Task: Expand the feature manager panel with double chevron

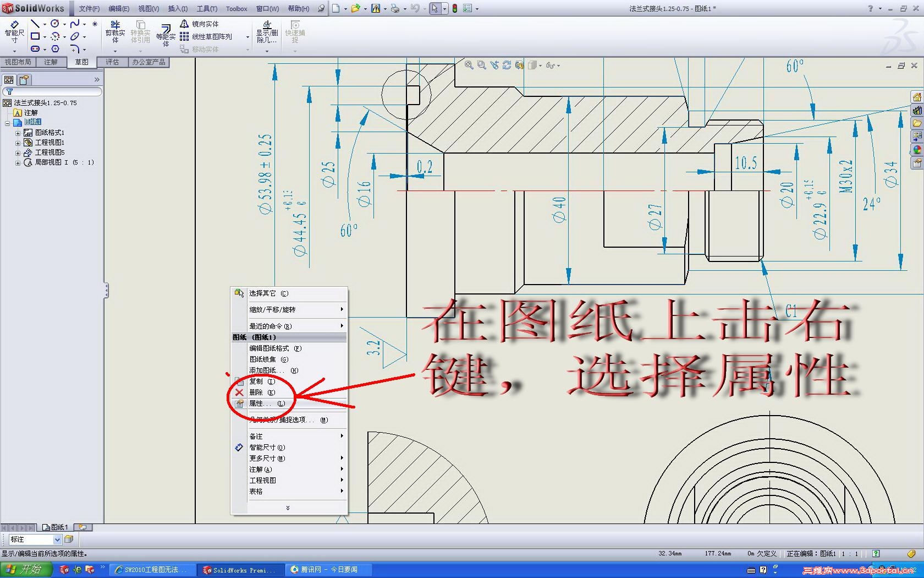Action: 97,80
